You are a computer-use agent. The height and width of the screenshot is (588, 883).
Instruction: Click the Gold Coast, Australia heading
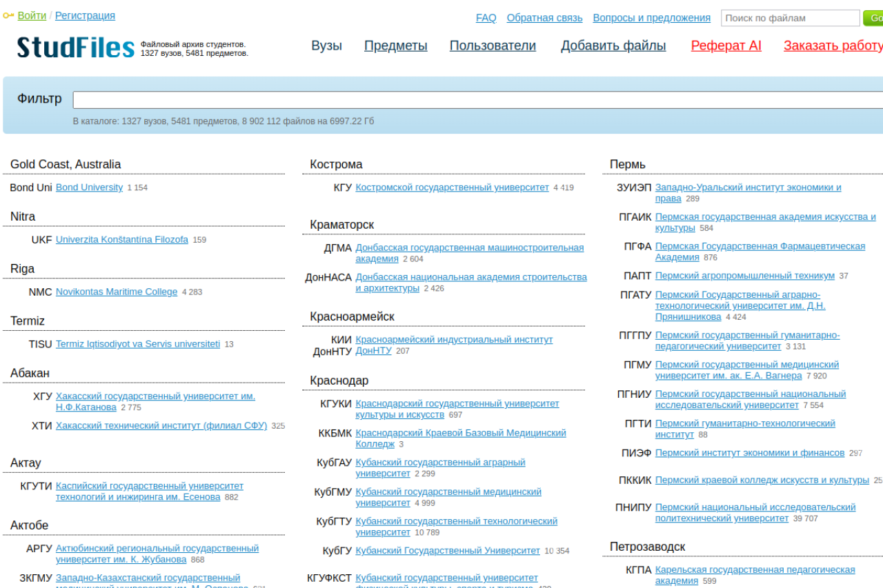[x=66, y=164]
